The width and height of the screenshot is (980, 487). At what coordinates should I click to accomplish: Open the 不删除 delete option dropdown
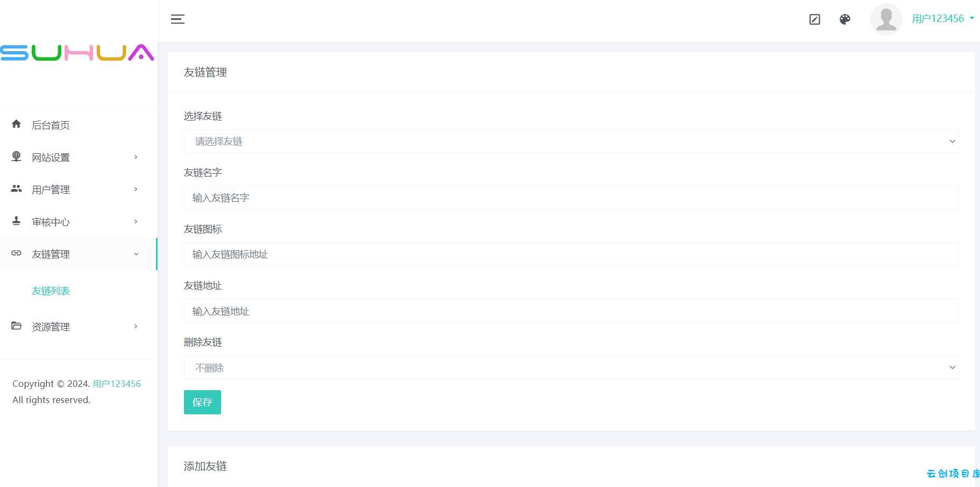tap(571, 368)
